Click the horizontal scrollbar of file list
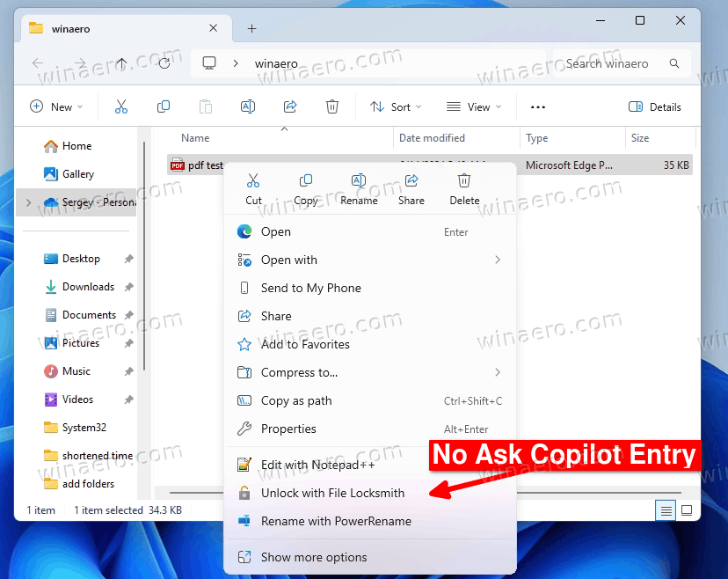Image resolution: width=728 pixels, height=579 pixels. pos(425,492)
